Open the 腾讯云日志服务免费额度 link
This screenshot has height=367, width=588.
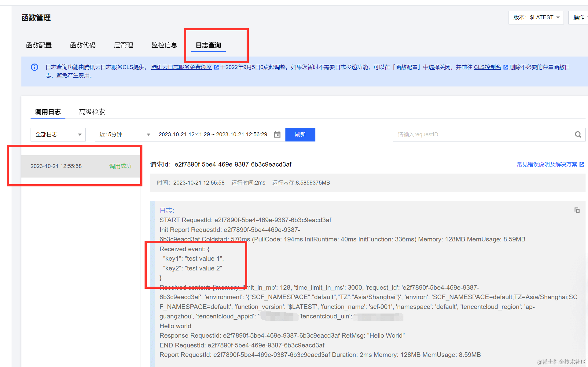pos(181,67)
